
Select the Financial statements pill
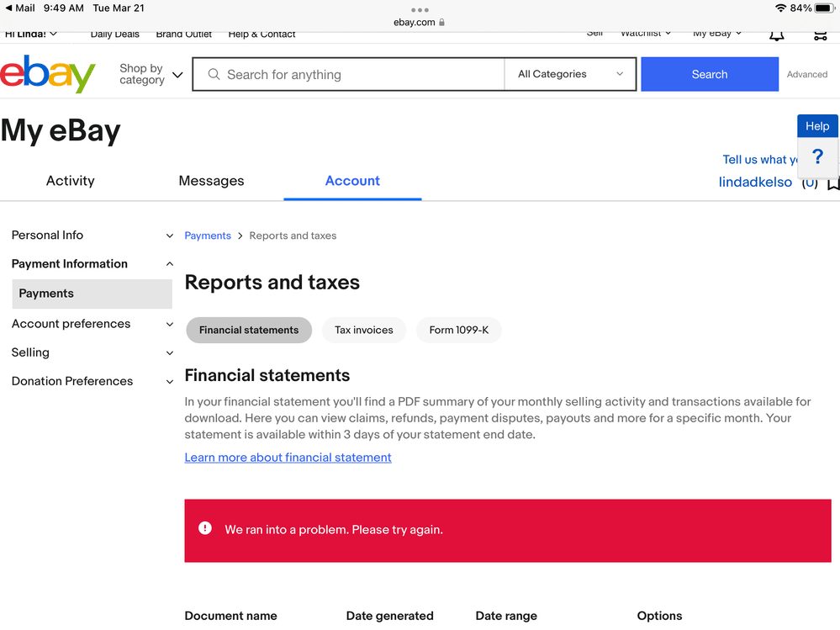249,330
